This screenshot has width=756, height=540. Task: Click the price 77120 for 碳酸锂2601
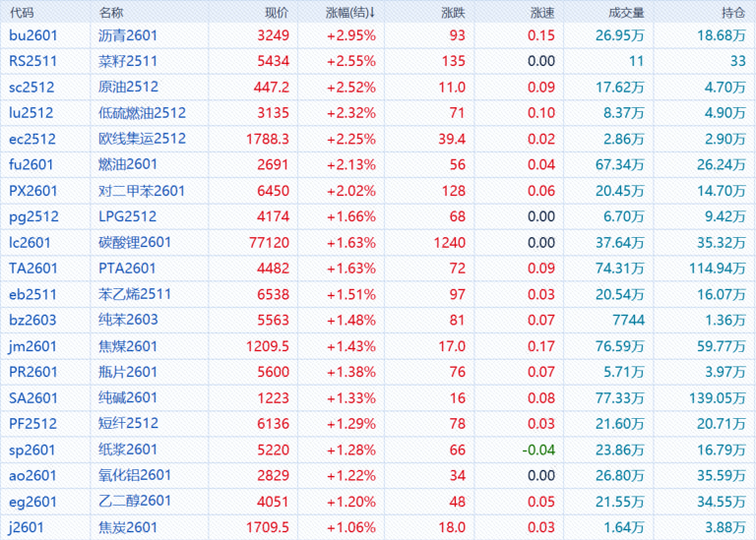coord(269,242)
